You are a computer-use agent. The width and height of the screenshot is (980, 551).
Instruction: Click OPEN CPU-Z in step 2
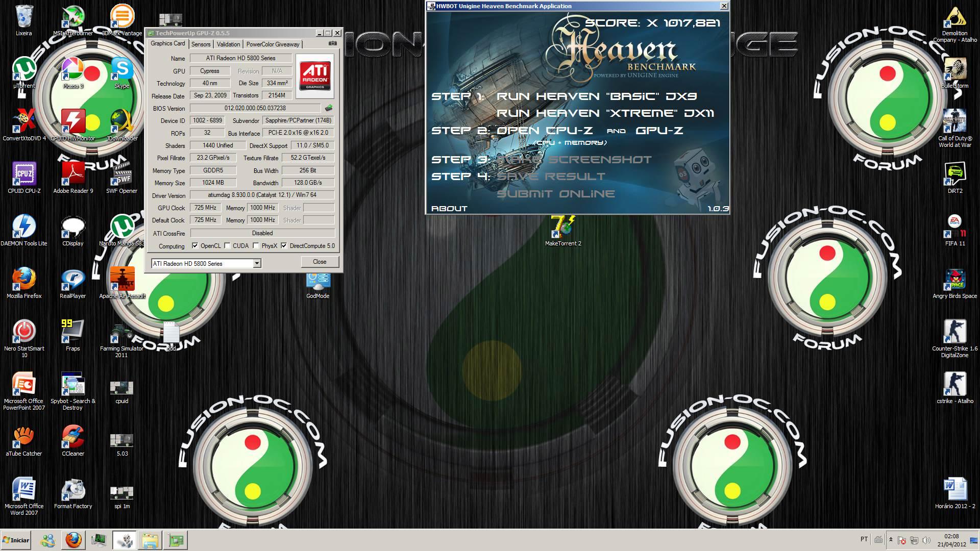(x=545, y=131)
